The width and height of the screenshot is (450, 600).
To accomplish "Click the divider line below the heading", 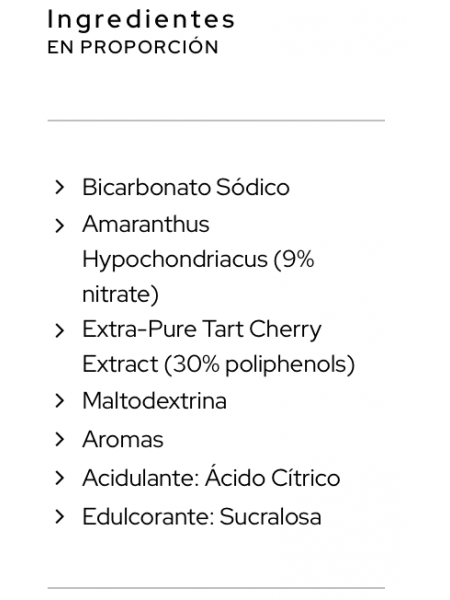I will 216,121.
